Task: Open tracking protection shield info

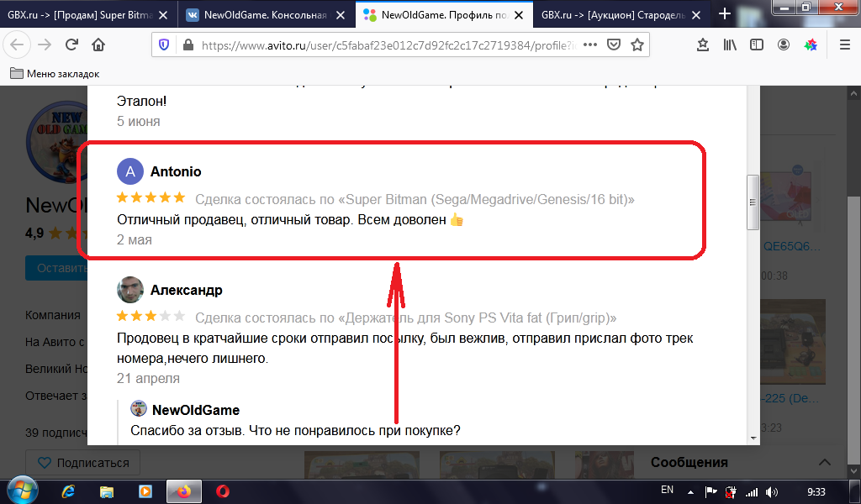Action: tap(164, 45)
